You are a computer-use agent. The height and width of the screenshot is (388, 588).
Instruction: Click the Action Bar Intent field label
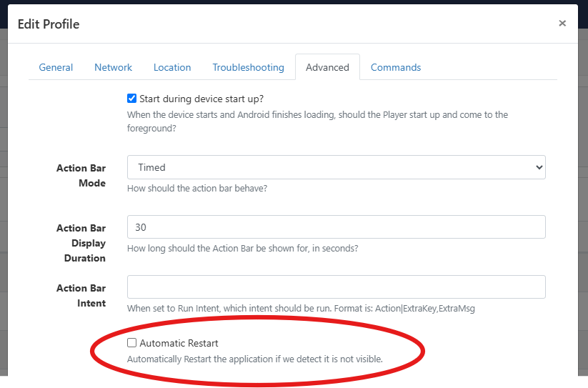coord(81,296)
